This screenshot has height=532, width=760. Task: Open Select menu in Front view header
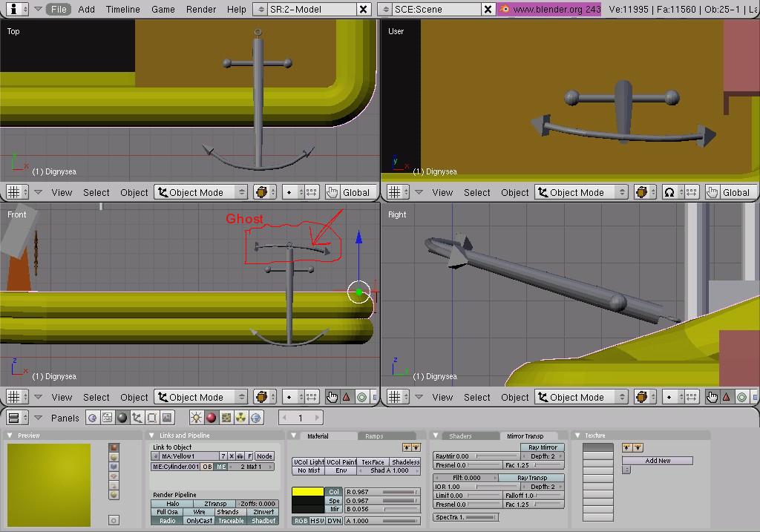tap(96, 397)
